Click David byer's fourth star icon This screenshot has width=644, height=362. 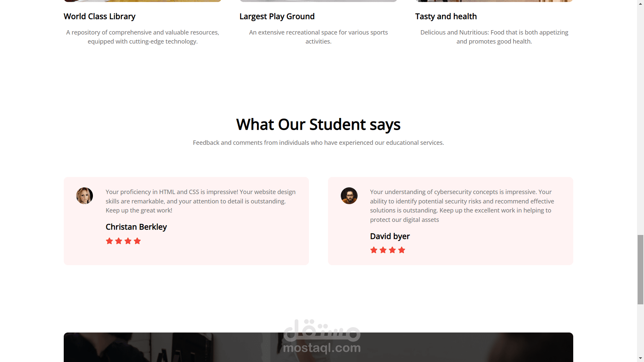click(x=402, y=250)
